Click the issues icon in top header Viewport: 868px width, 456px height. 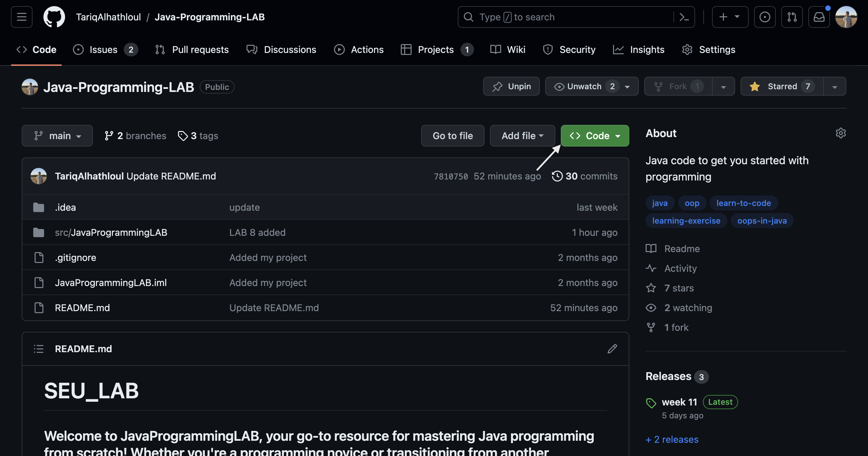765,17
